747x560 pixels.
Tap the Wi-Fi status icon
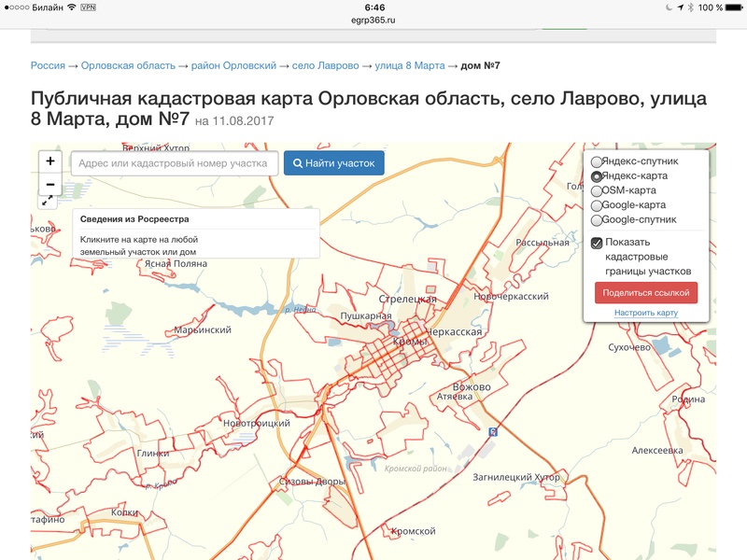tap(72, 7)
